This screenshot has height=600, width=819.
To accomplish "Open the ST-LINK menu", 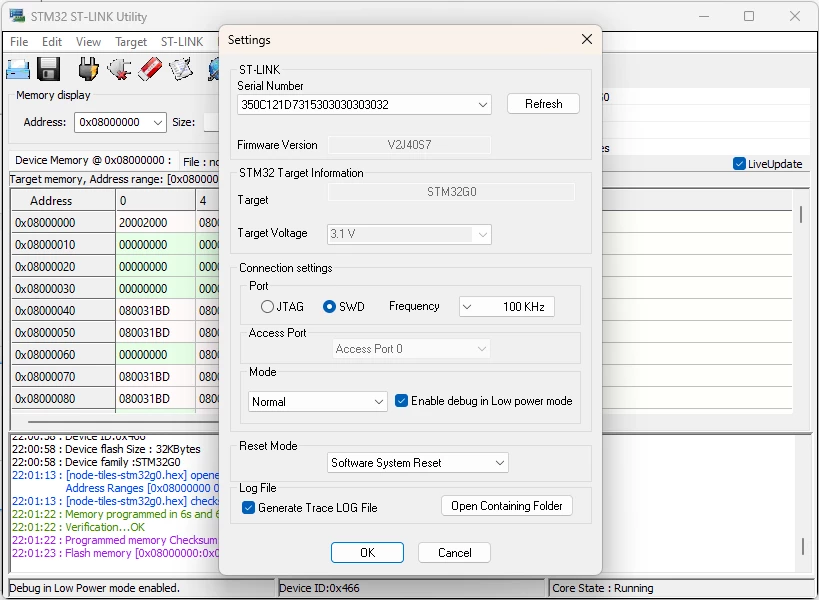I will coord(182,42).
